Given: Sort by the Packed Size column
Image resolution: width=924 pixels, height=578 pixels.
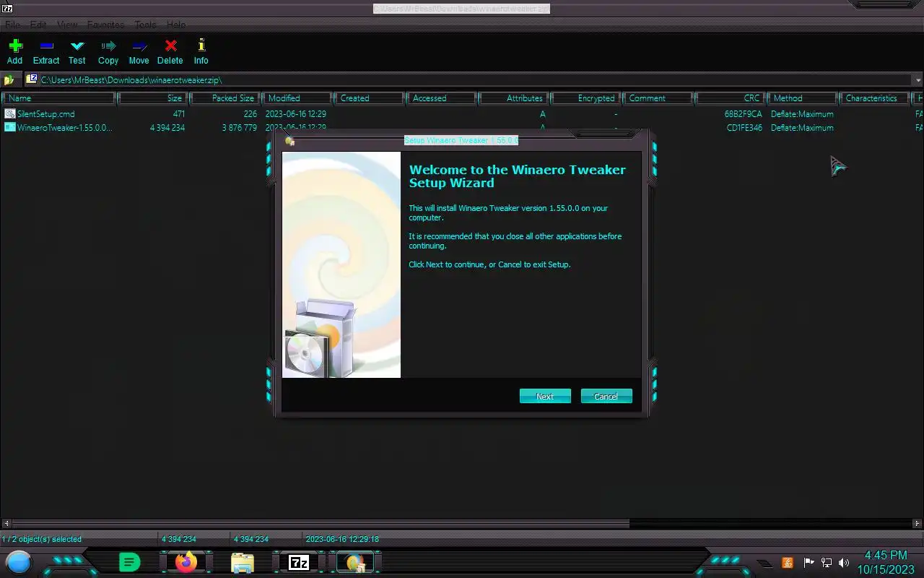Looking at the screenshot, I should pos(225,98).
